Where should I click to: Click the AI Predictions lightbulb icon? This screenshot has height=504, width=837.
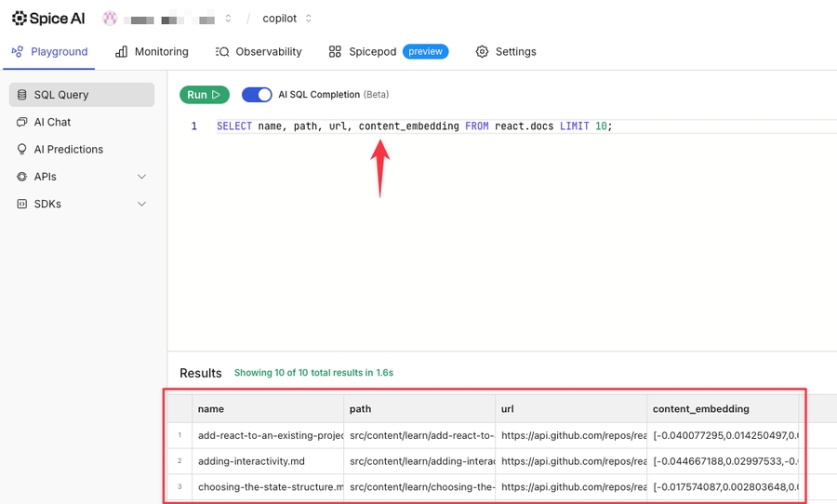pos(22,149)
